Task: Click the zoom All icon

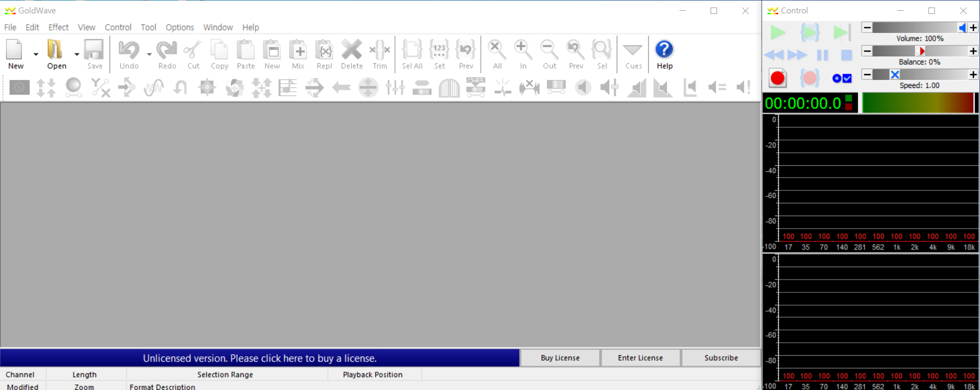Action: pos(497,54)
